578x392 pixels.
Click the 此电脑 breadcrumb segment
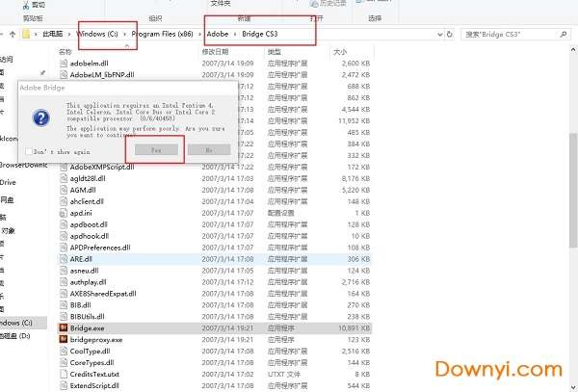[x=52, y=34]
